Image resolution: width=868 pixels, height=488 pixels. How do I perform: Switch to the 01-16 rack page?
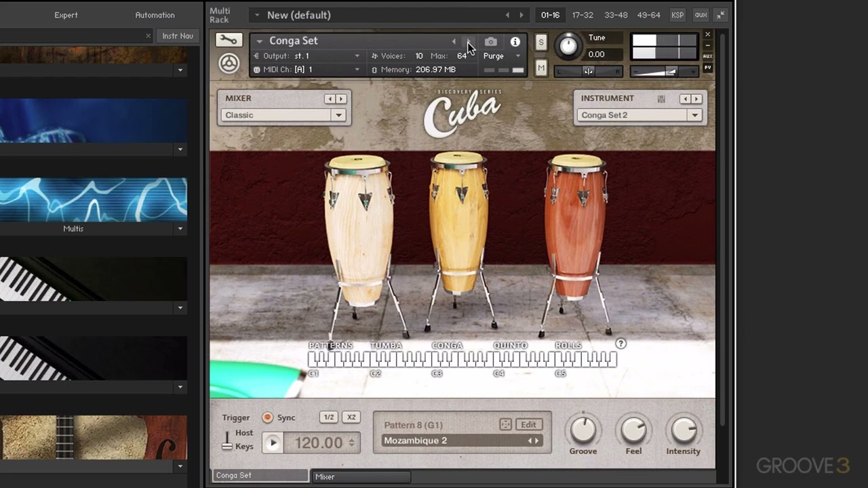[550, 15]
